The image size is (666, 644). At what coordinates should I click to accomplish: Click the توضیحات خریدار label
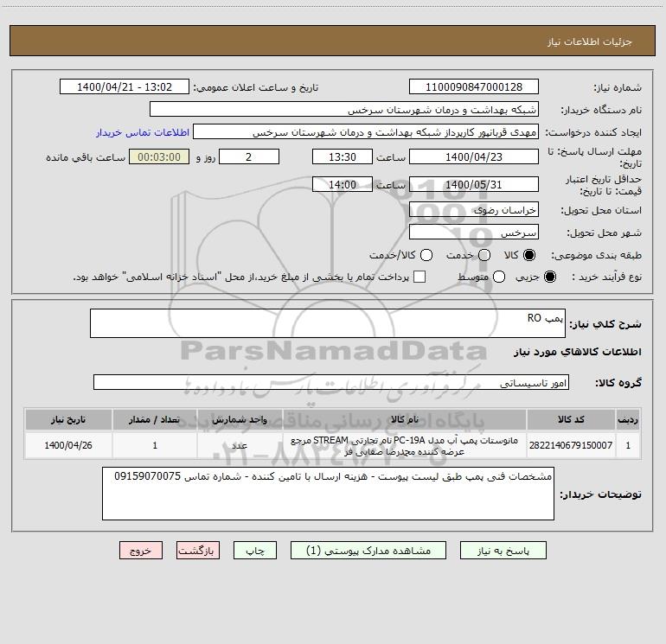point(600,494)
